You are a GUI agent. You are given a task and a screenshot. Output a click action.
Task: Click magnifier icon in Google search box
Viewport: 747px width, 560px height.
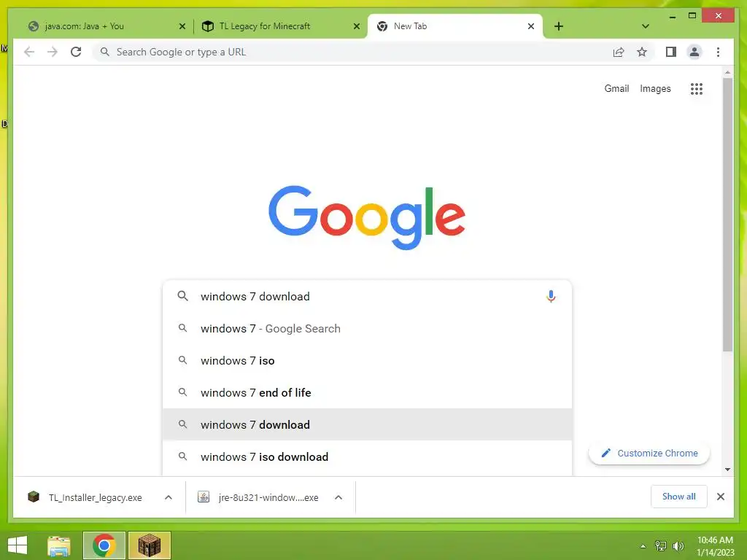point(182,296)
